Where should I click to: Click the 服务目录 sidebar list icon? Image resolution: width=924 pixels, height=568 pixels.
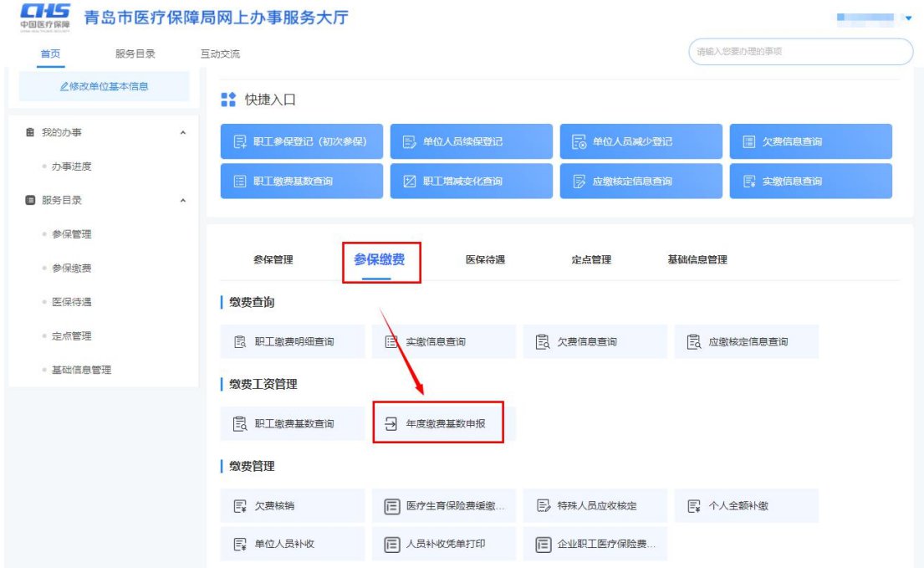30,200
